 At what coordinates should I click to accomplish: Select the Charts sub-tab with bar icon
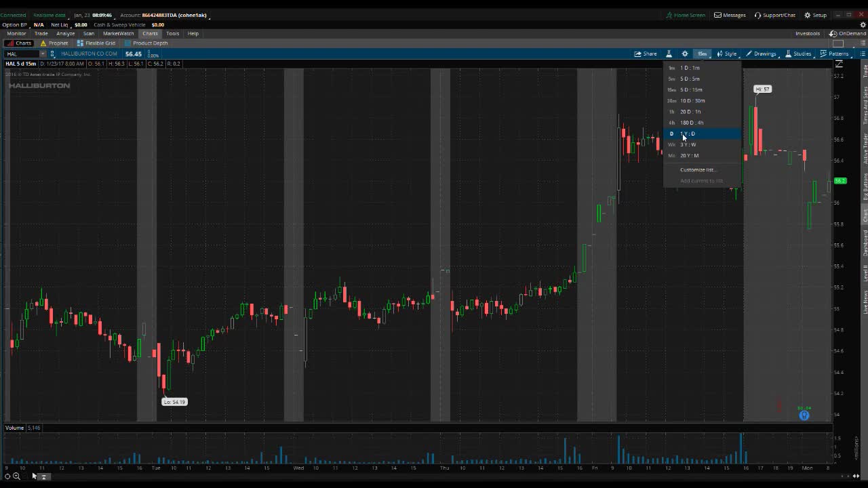click(19, 43)
